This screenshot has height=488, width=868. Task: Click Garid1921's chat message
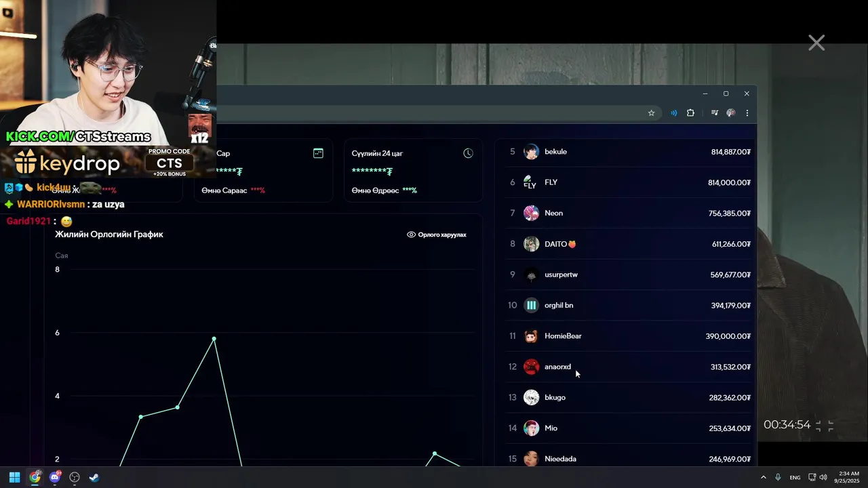pos(39,221)
